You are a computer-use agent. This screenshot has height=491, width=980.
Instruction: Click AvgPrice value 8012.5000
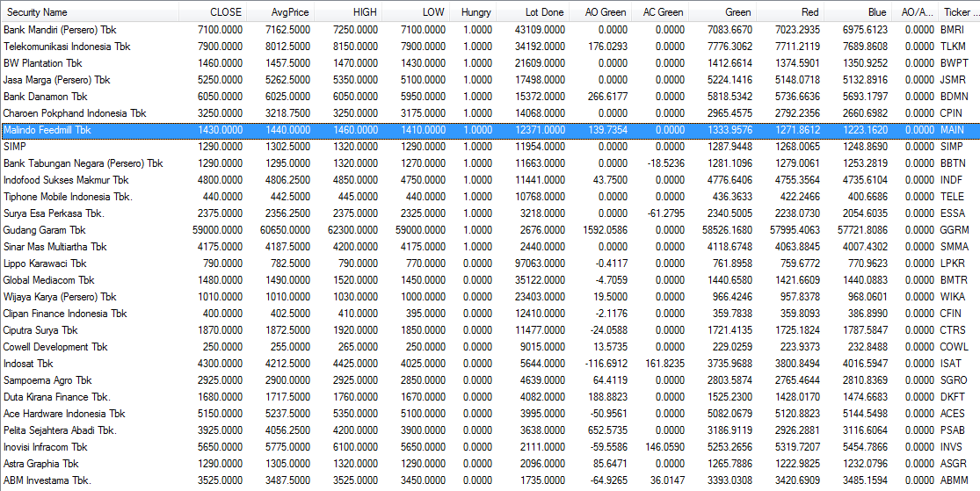(288, 47)
